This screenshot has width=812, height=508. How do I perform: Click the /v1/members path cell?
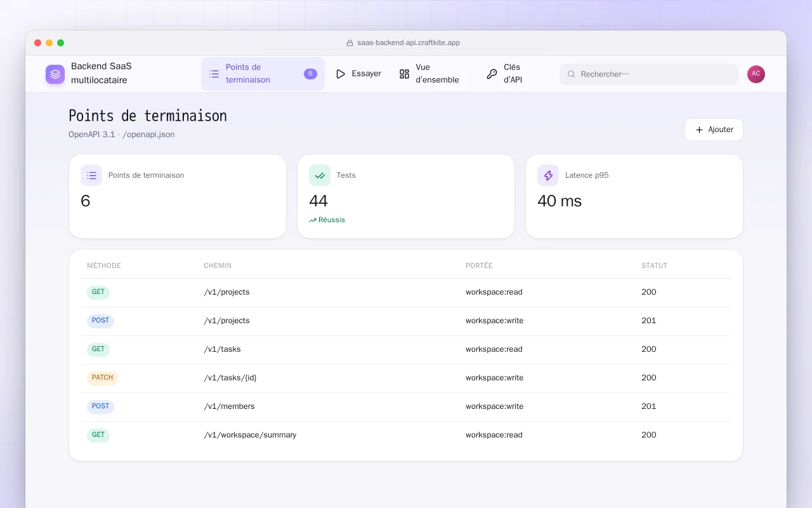[x=229, y=406]
